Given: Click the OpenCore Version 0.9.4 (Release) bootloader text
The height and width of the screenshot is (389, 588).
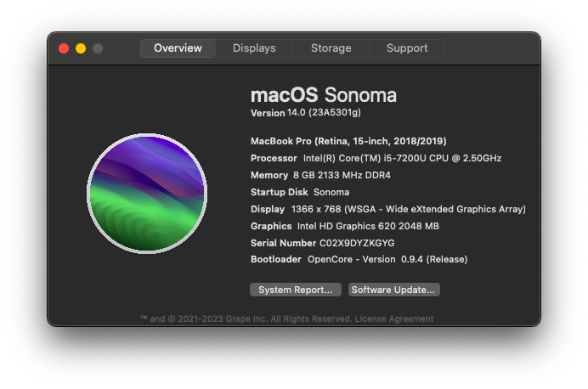Looking at the screenshot, I should click(x=387, y=259).
